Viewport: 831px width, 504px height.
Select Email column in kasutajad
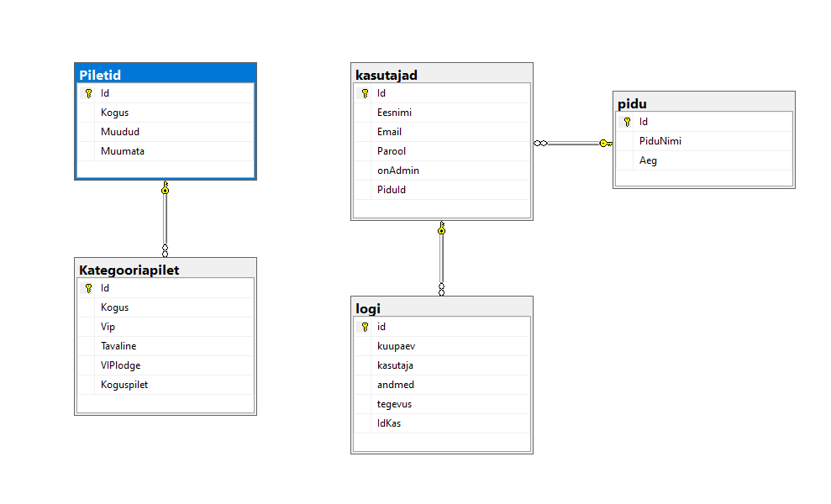coord(441,131)
